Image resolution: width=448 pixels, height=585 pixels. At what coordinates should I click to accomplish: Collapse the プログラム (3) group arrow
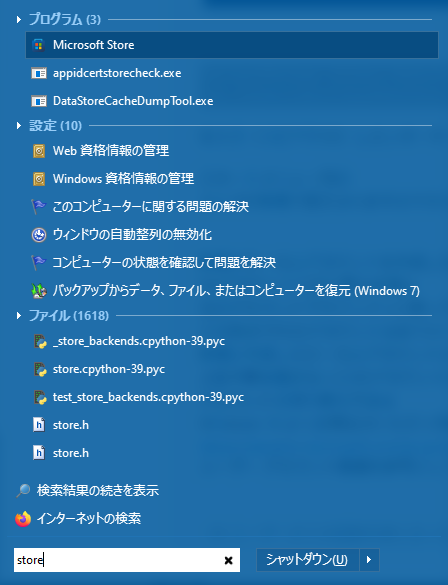point(19,19)
